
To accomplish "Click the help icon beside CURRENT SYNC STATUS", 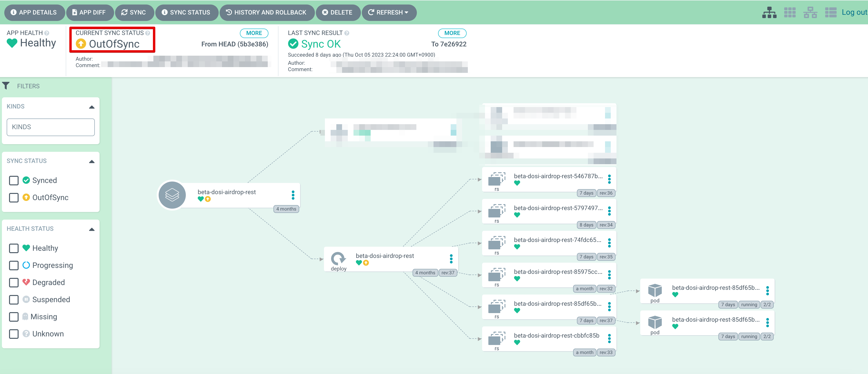I will (148, 33).
